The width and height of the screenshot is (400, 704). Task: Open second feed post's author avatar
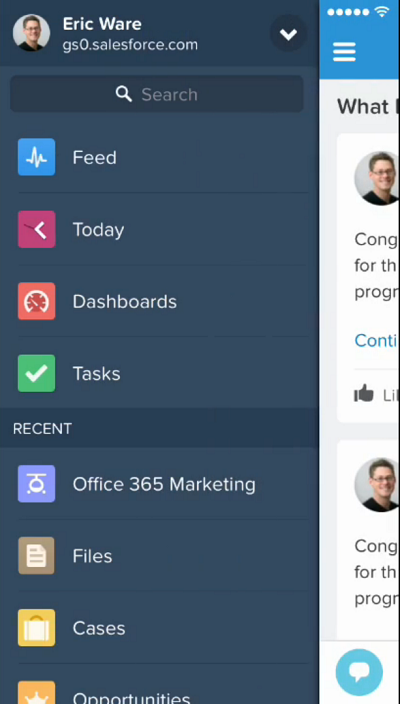coord(377,484)
